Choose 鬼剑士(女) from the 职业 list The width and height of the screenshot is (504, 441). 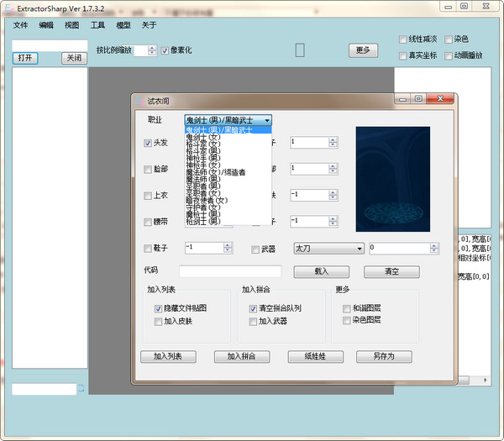point(228,137)
